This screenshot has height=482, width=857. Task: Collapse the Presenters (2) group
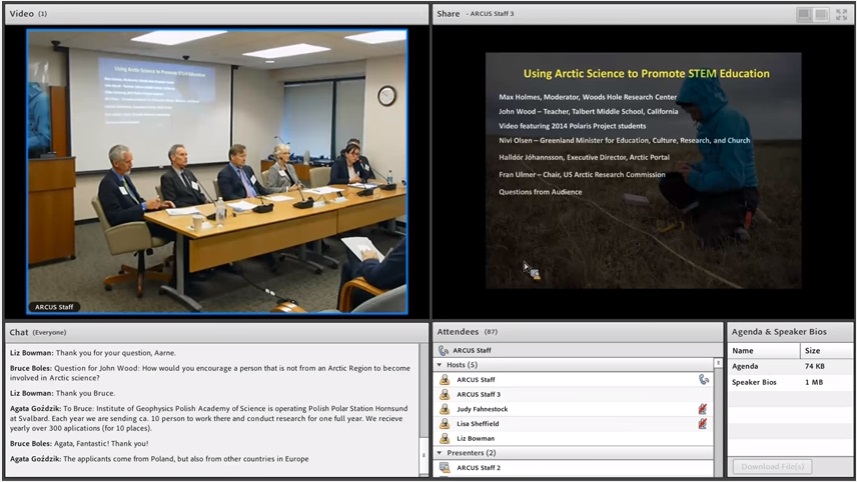coord(439,453)
